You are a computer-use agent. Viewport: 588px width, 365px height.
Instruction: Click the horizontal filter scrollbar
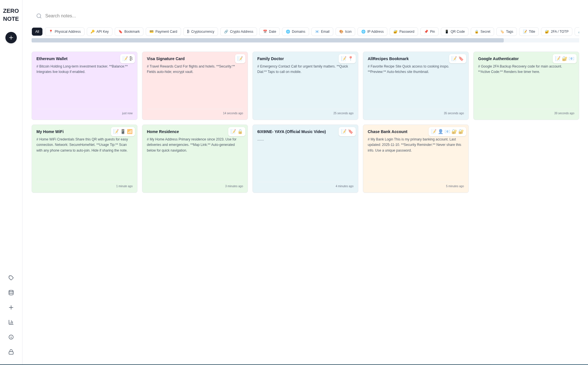coord(268,40)
